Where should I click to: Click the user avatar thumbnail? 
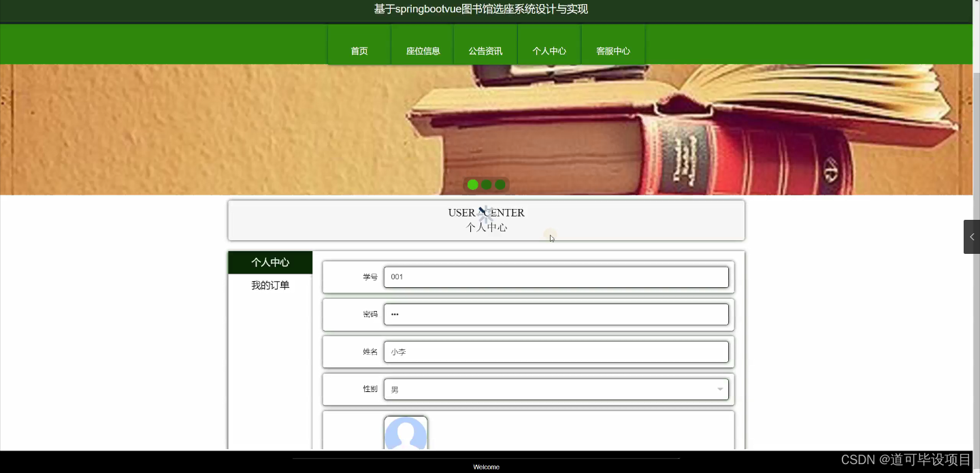pyautogui.click(x=406, y=434)
